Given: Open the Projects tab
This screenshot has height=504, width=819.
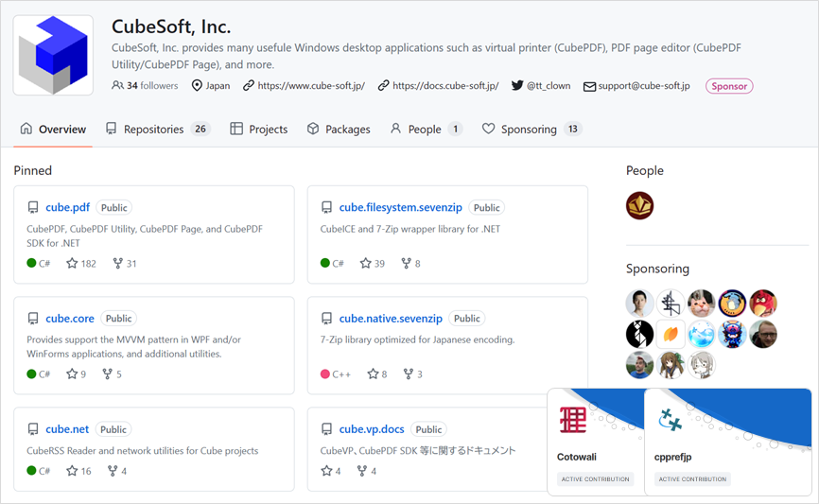Looking at the screenshot, I should point(258,129).
